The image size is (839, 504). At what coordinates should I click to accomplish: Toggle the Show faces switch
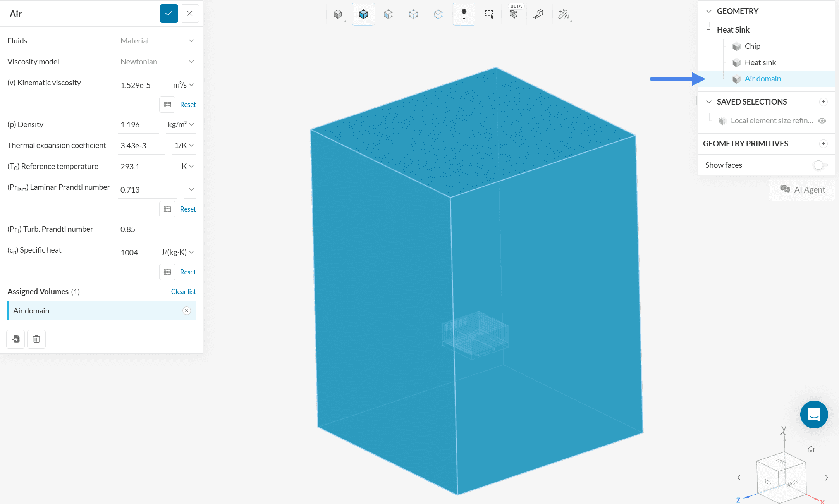(820, 165)
